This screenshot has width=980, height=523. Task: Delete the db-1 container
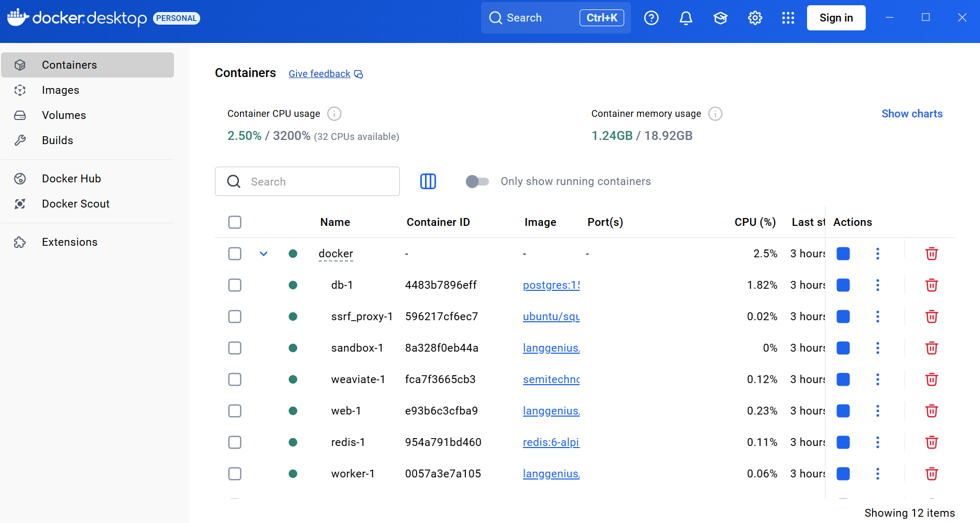[x=932, y=285]
